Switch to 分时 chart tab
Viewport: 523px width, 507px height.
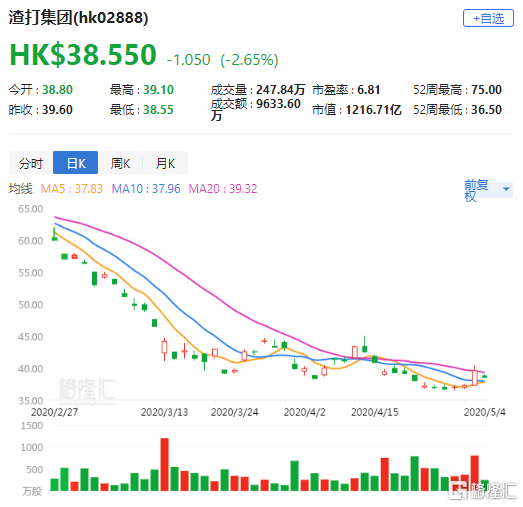(x=31, y=163)
